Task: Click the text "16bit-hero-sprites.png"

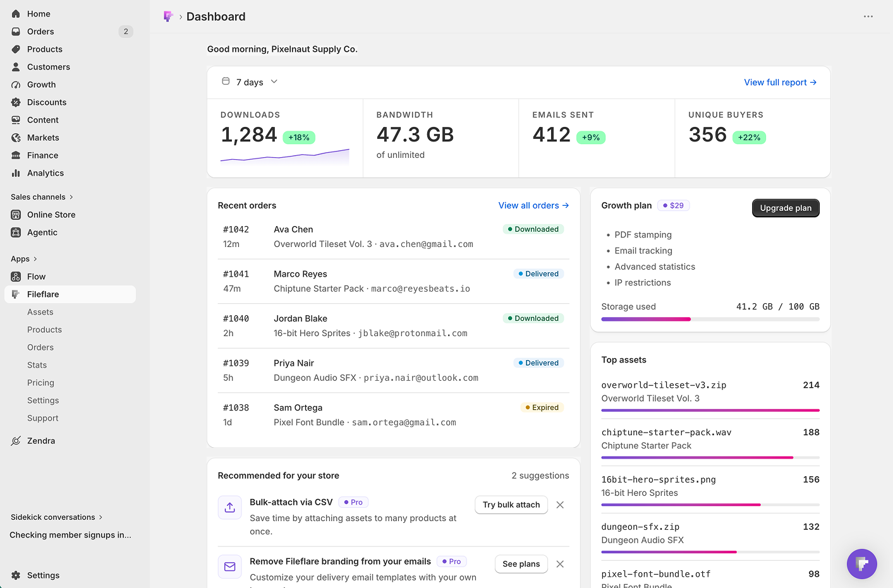Action: tap(659, 479)
